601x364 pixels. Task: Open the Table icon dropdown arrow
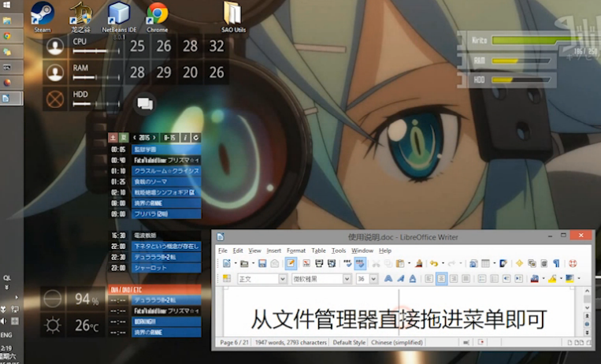click(x=494, y=263)
